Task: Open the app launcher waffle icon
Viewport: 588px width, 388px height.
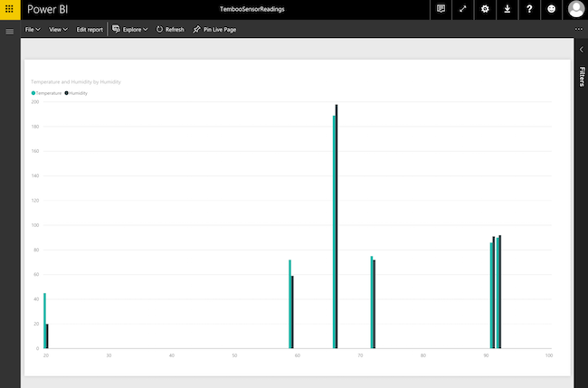Action: (x=9, y=9)
